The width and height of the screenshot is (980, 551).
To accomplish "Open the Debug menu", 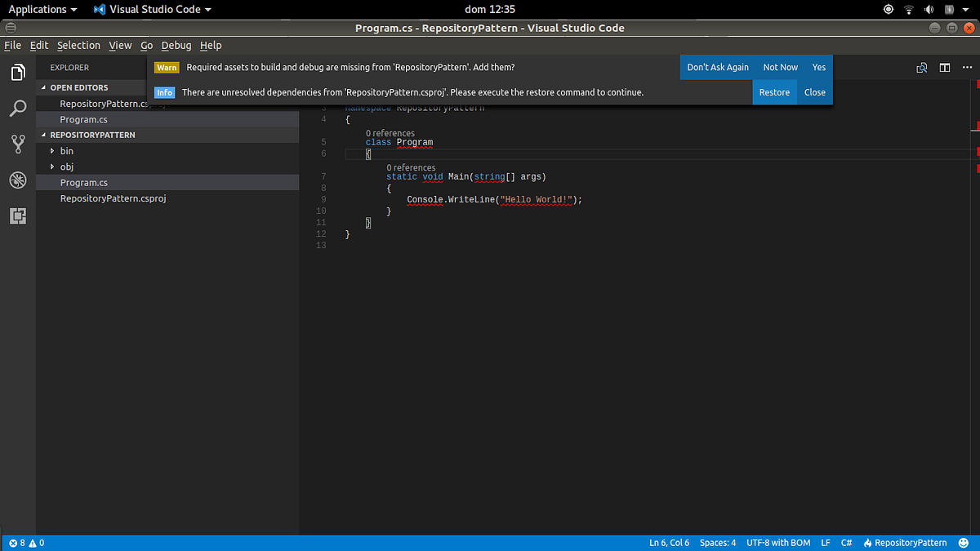I will [176, 45].
